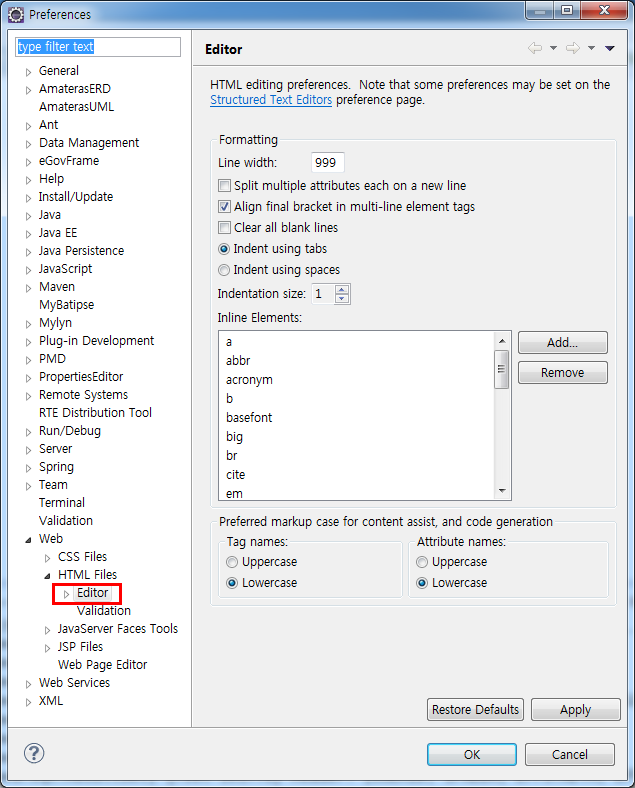Click the Indentation size value field
Screen dimensions: 635x788
click(x=323, y=294)
